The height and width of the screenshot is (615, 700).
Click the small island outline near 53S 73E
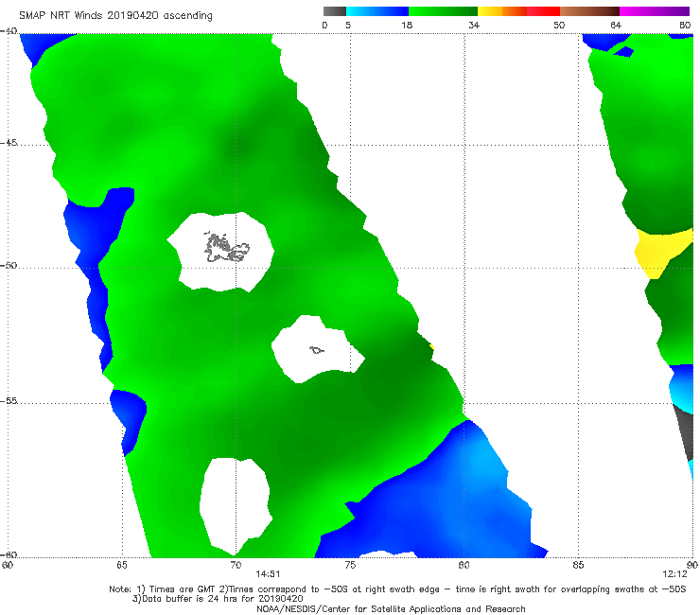tap(317, 350)
